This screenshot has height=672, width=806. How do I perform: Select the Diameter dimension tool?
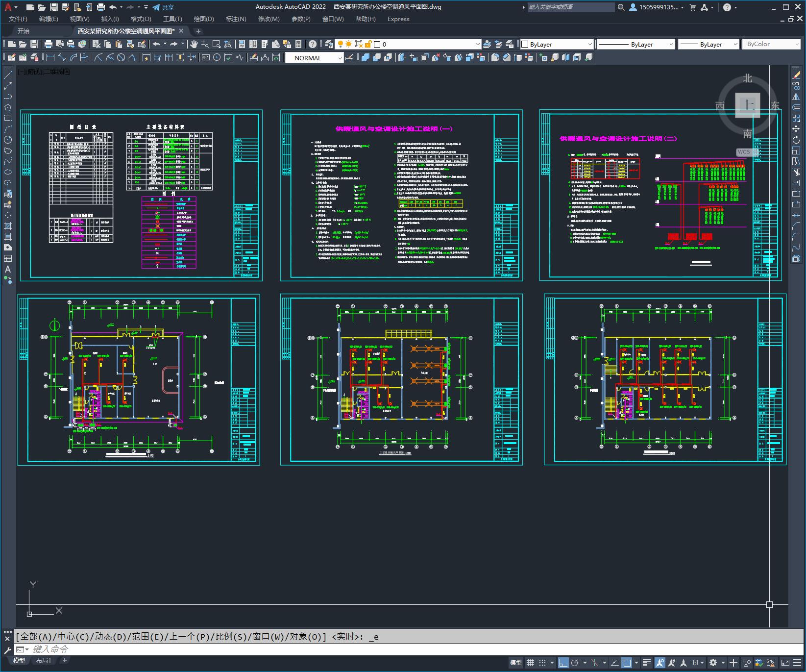point(121,58)
